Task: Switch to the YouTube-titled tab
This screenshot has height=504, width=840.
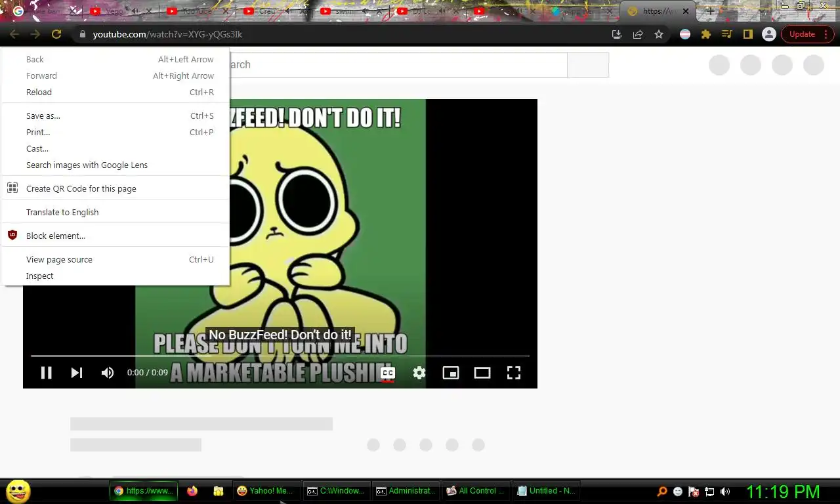Action: click(x=197, y=11)
